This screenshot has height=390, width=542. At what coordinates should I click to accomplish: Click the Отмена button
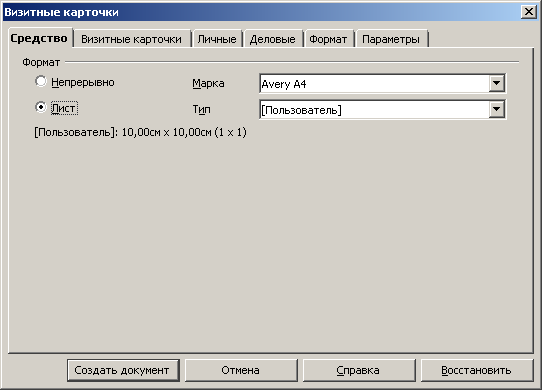(241, 370)
